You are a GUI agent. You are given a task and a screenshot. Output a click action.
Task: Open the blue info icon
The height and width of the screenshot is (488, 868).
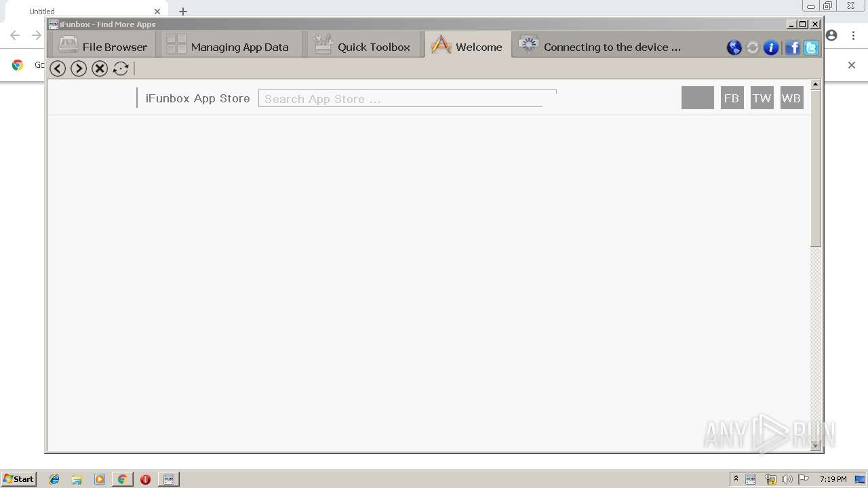[x=771, y=47]
